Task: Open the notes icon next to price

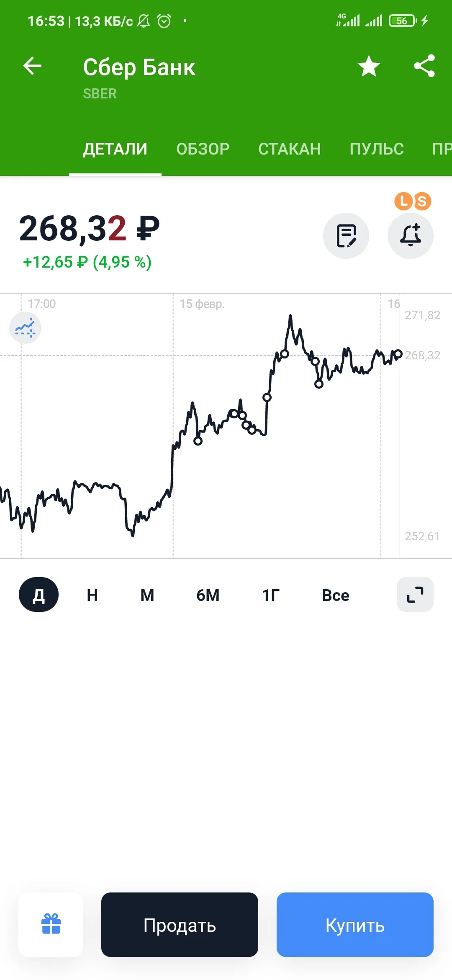Action: [x=346, y=236]
